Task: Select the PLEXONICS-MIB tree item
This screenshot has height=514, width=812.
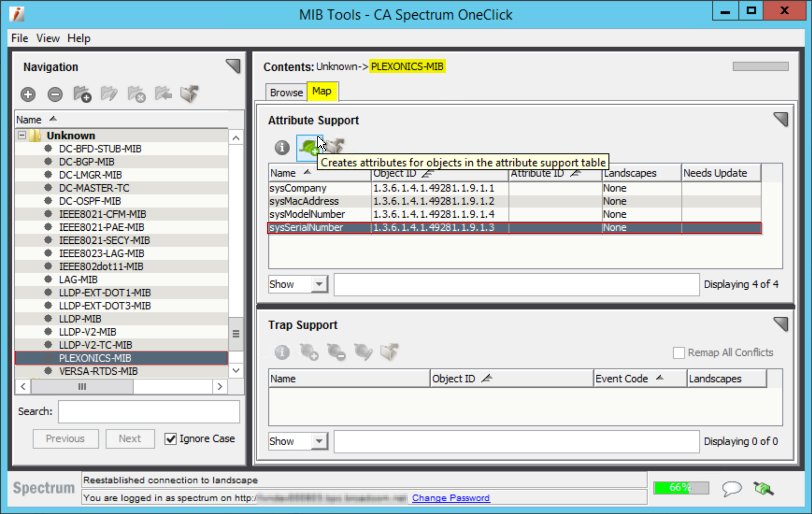Action: coord(121,358)
